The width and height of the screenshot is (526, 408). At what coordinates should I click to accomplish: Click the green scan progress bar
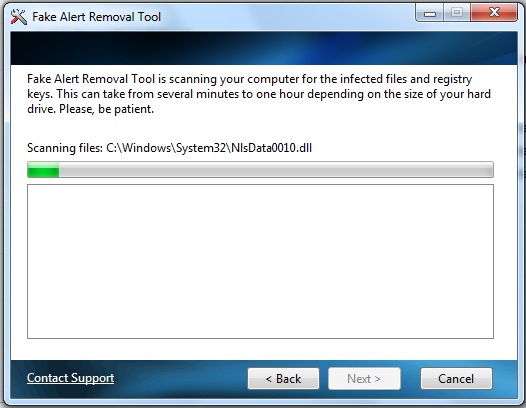(x=260, y=169)
